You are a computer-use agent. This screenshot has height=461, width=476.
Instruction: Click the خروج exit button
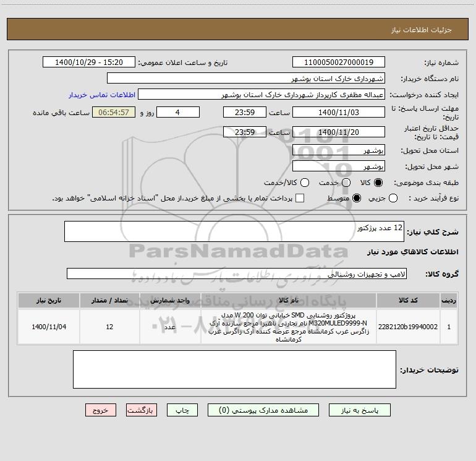pos(101,410)
